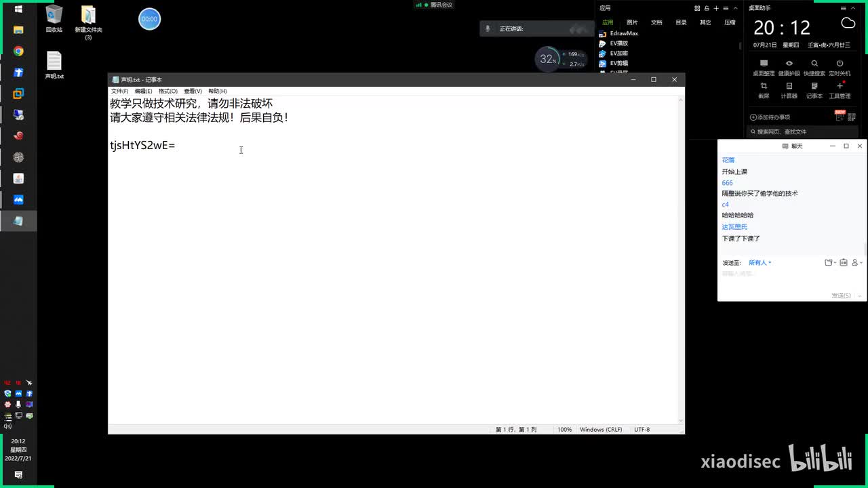Click 添加待办事项 to add a to-do
Screen dimensions: 868x488
point(770,117)
